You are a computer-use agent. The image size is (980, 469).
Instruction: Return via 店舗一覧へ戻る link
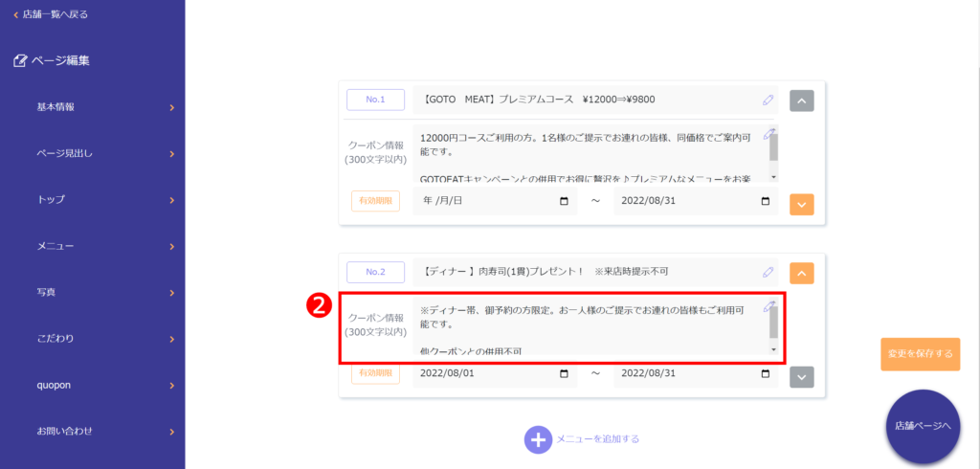tap(54, 14)
